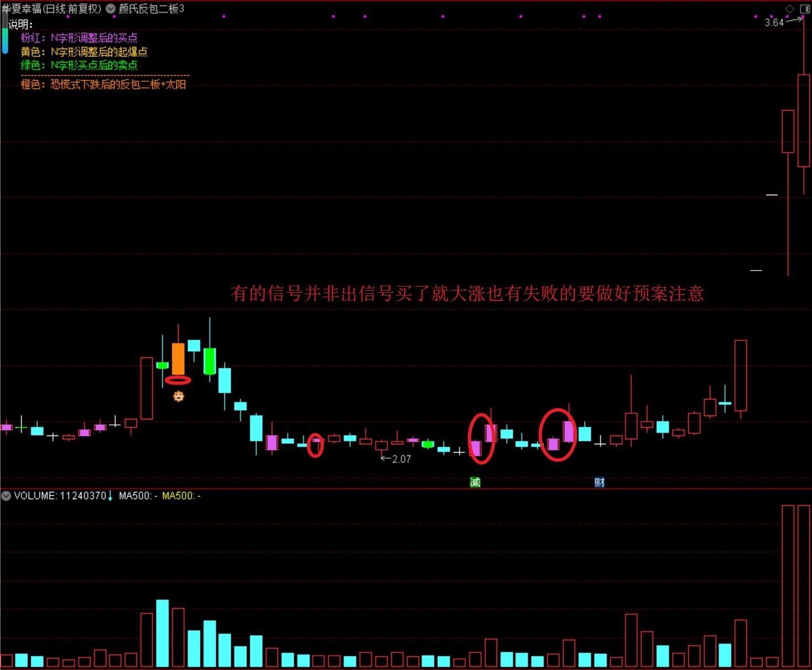The width and height of the screenshot is (812, 670).
Task: Select the 颜氏反包二板3 indicator name
Action: [x=151, y=9]
